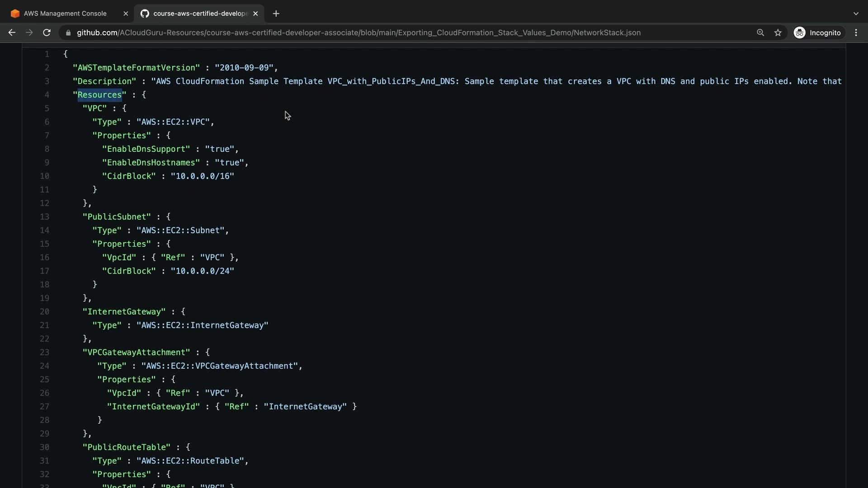This screenshot has width=868, height=488.
Task: Open Chrome three-dot menu
Action: point(856,33)
